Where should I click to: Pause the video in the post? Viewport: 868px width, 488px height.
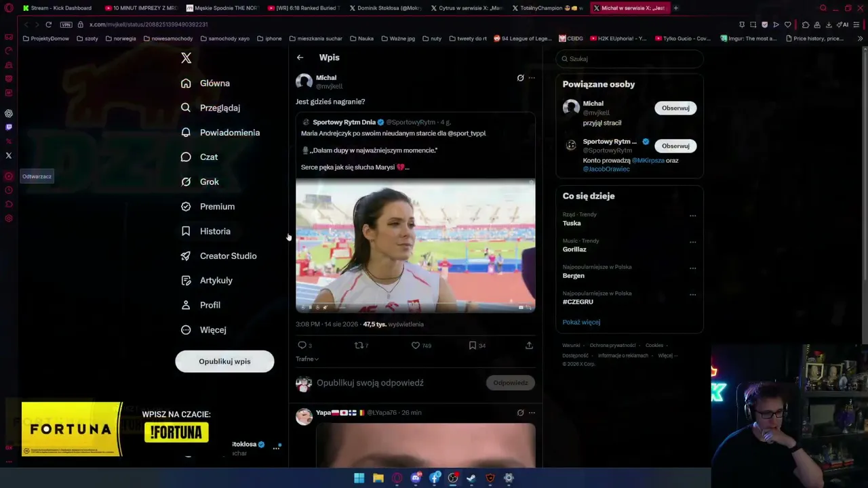click(311, 307)
